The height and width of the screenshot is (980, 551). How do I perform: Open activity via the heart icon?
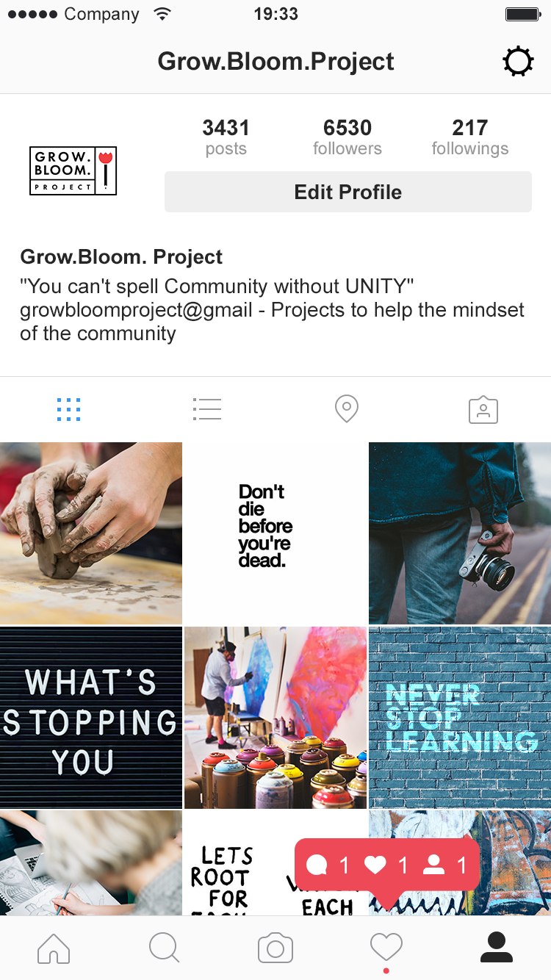pos(386,948)
